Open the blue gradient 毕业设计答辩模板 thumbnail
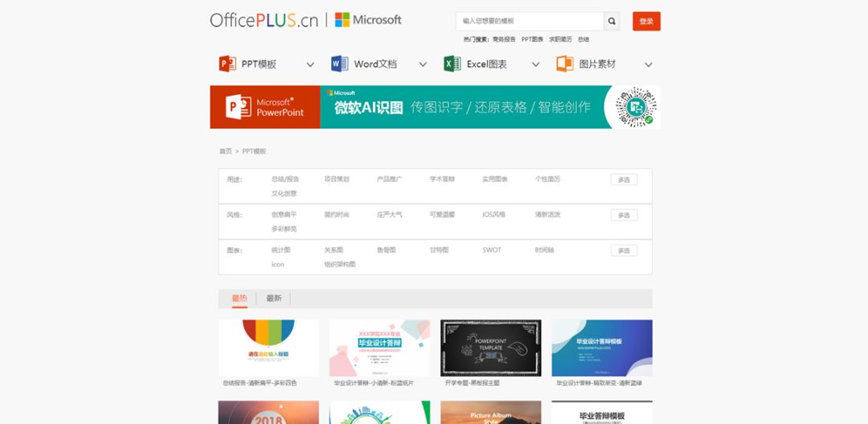The height and width of the screenshot is (424, 868). [x=602, y=348]
